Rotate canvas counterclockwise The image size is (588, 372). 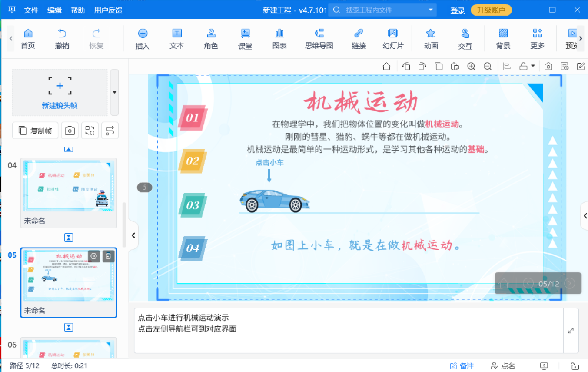(x=406, y=67)
